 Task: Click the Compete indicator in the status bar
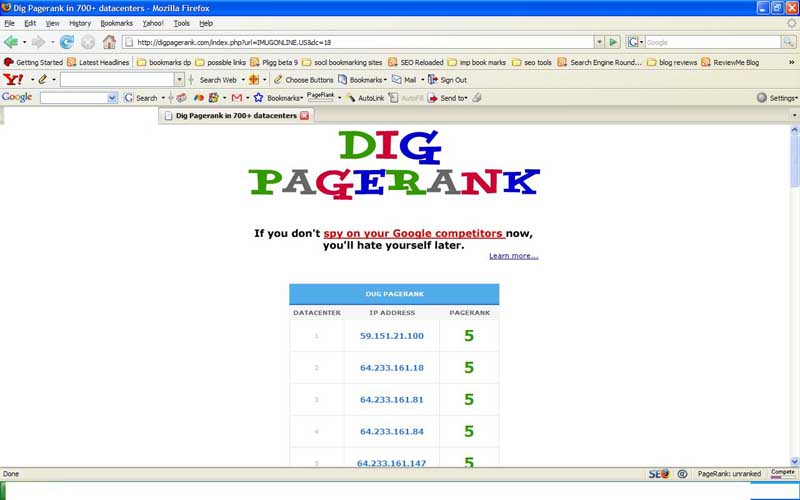pyautogui.click(x=783, y=473)
